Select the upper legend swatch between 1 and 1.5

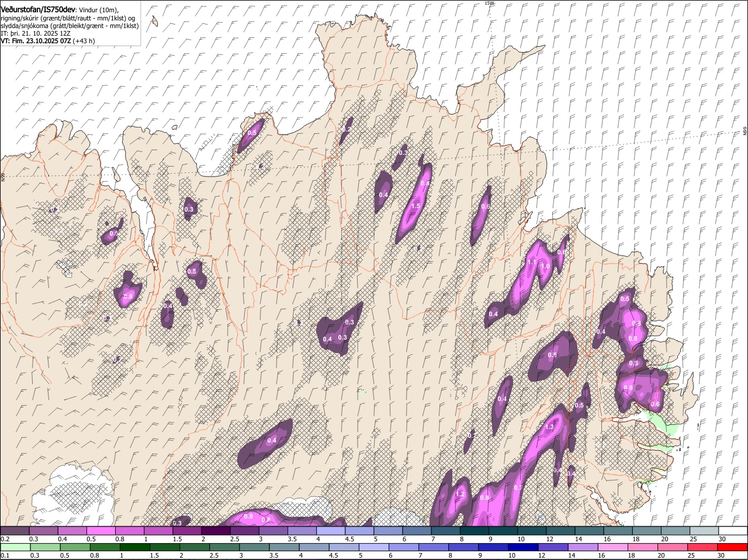pyautogui.click(x=158, y=530)
